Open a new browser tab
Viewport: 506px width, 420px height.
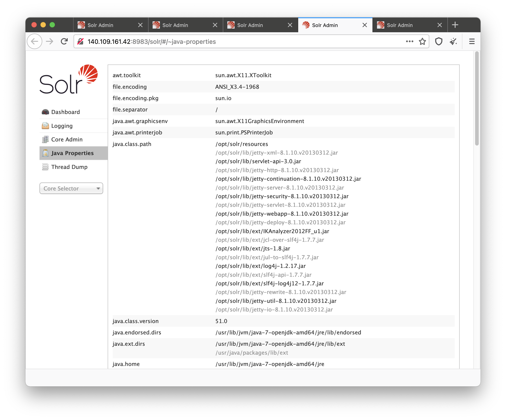pyautogui.click(x=455, y=25)
